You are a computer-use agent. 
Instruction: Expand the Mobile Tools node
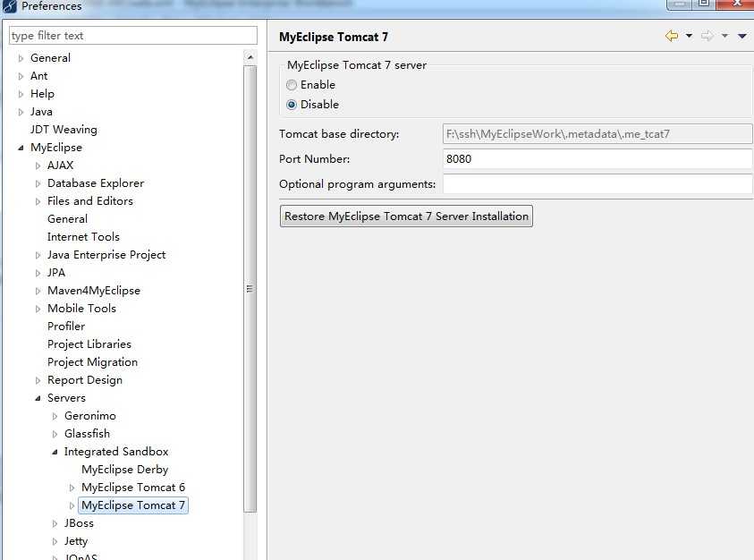click(38, 309)
